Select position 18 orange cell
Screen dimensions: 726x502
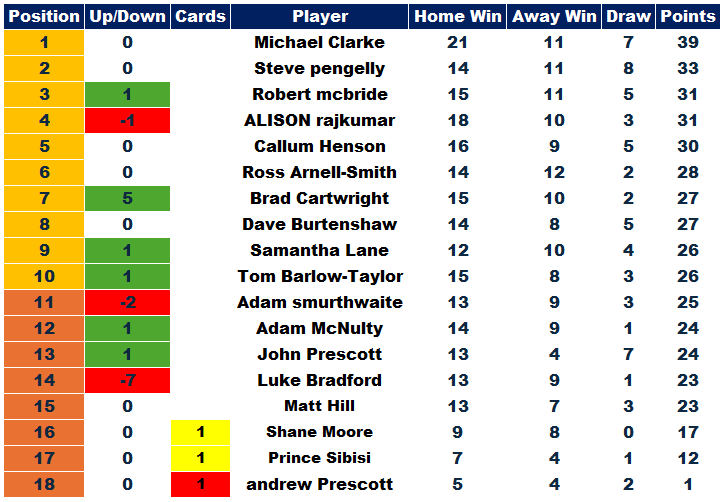tap(44, 484)
